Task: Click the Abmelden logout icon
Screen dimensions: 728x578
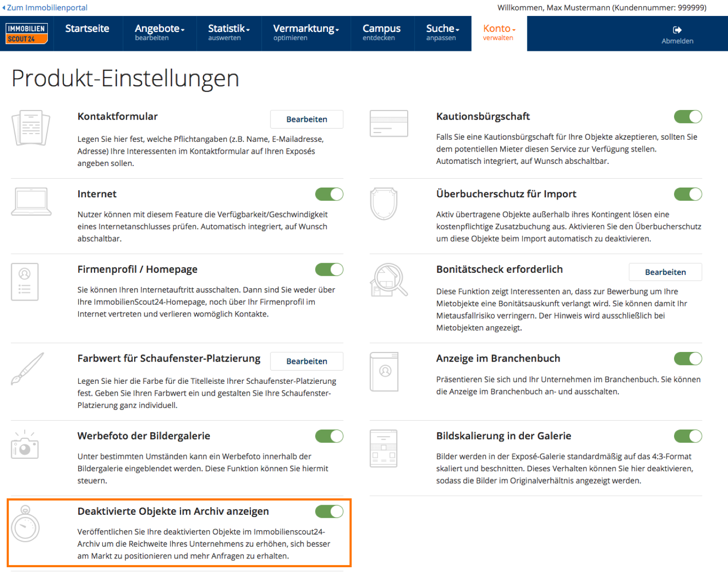Action: pos(677,30)
